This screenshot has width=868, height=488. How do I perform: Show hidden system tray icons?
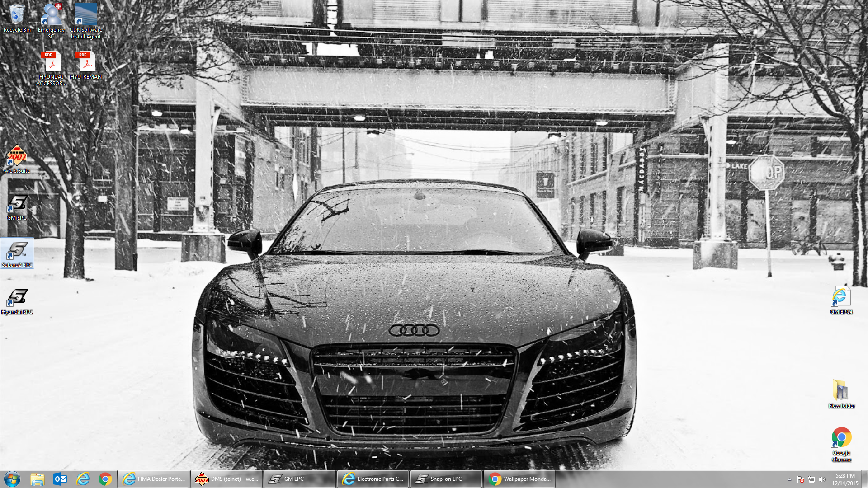[x=789, y=479]
